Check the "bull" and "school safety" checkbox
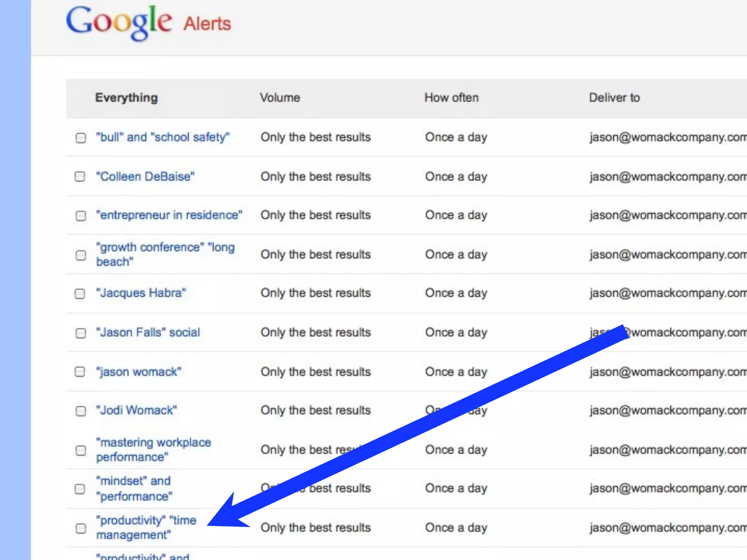 [81, 138]
